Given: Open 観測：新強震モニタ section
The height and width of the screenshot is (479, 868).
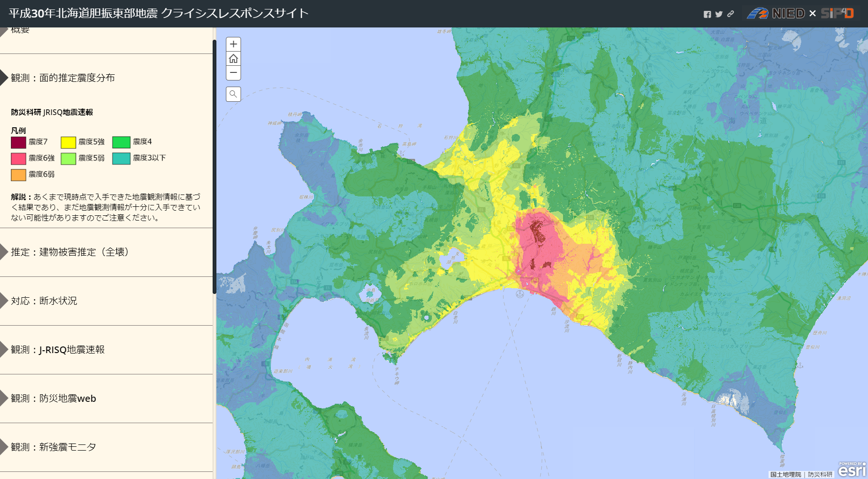Looking at the screenshot, I should (53, 447).
